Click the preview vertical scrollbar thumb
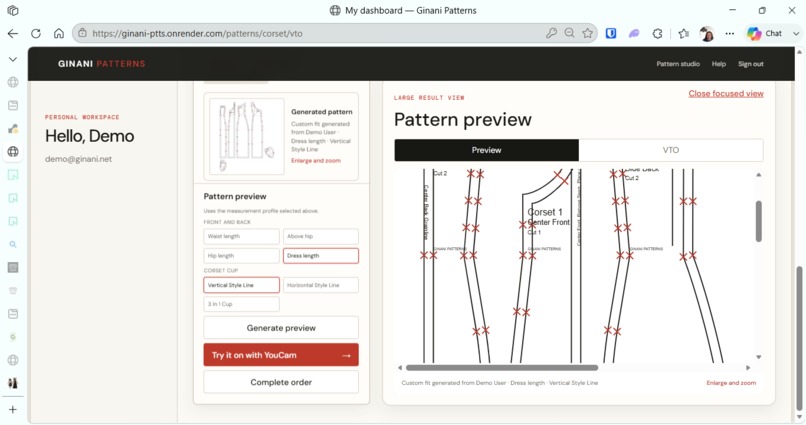This screenshot has width=806, height=425. tap(758, 221)
